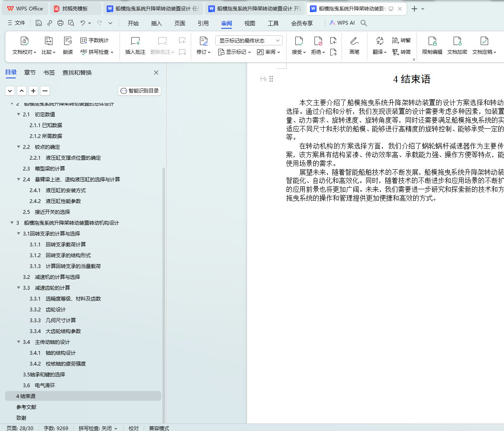Jump to 参考文献 in outline

[26, 407]
